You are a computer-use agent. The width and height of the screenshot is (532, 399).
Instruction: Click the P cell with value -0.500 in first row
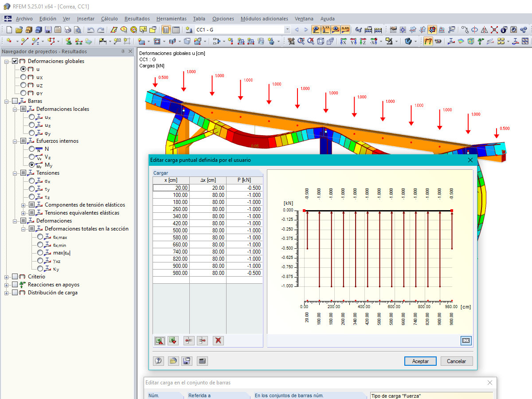click(x=244, y=188)
